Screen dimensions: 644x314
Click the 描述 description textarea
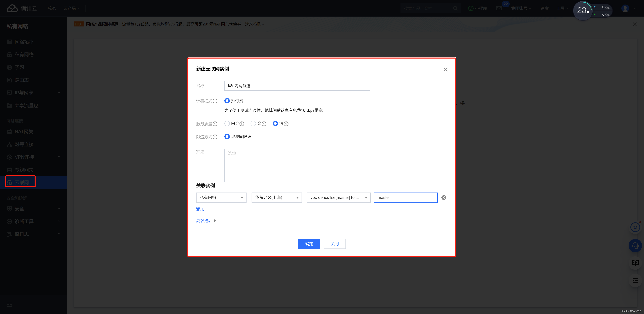coord(297,165)
